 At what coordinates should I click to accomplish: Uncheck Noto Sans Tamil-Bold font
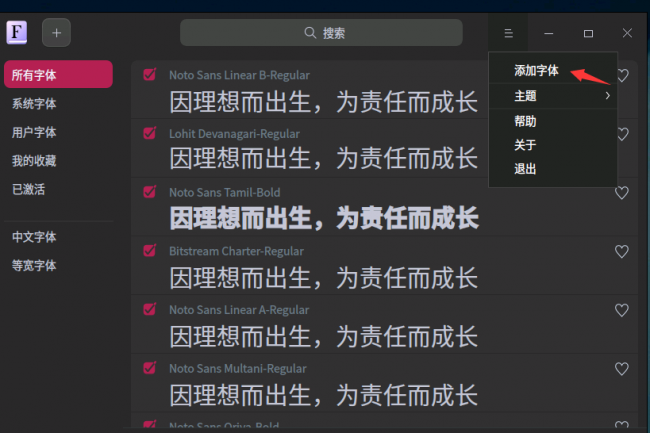[x=149, y=192]
